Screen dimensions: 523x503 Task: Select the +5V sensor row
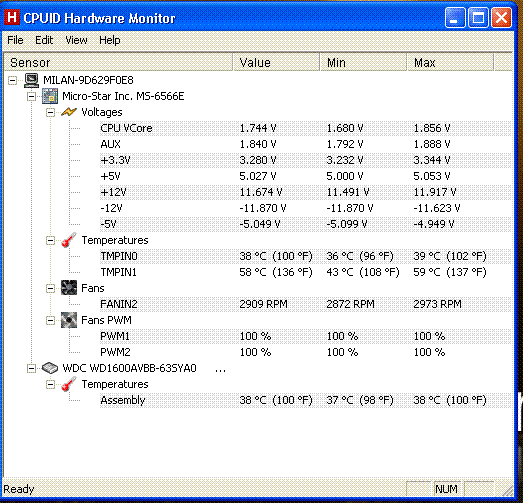coord(305,176)
